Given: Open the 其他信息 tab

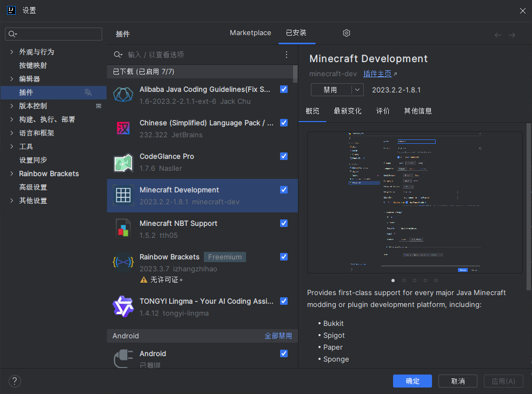Looking at the screenshot, I should tap(418, 111).
